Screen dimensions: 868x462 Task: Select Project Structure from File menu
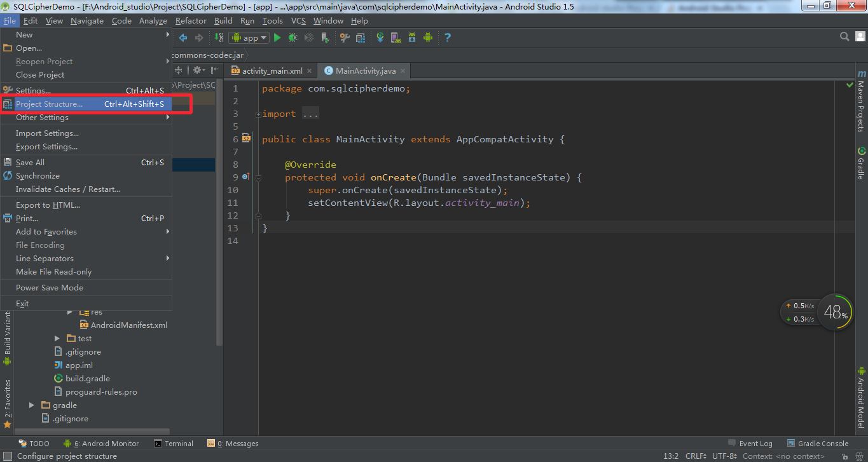pyautogui.click(x=86, y=104)
